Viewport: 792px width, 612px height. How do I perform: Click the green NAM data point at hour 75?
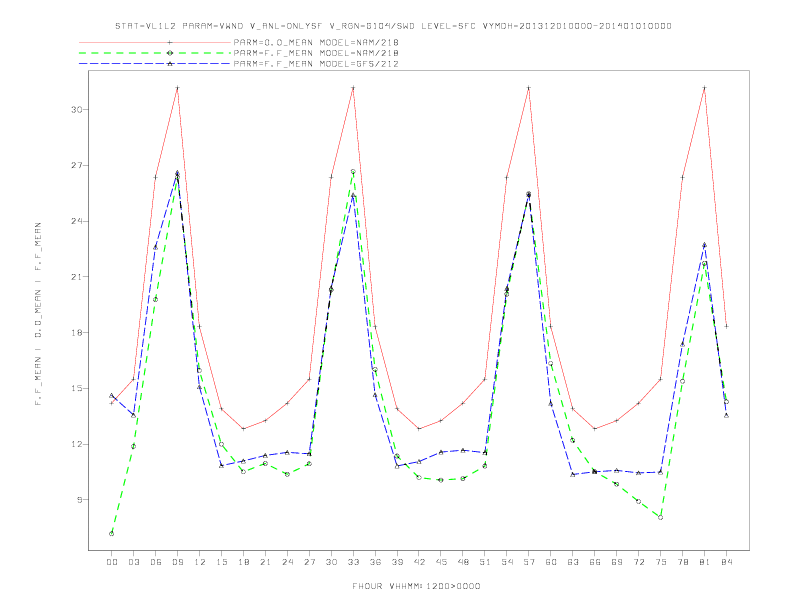[661, 518]
